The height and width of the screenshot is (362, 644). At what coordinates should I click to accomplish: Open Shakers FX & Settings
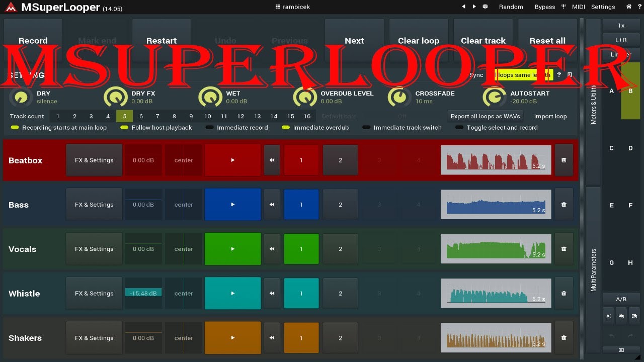pyautogui.click(x=94, y=338)
